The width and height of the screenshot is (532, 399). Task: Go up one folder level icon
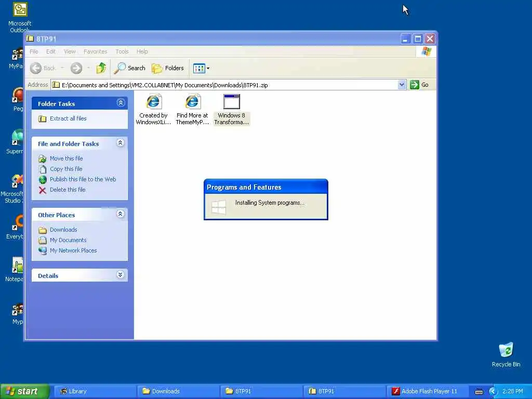coord(101,68)
